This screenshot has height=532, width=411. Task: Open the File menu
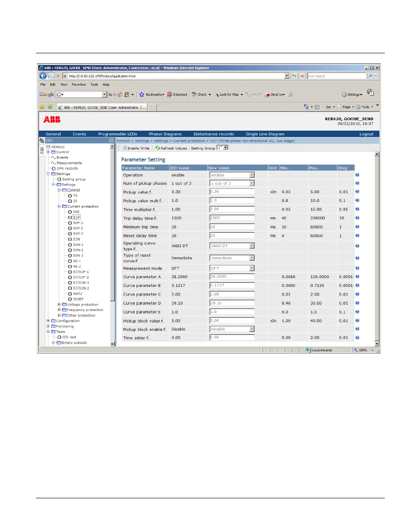click(x=43, y=85)
